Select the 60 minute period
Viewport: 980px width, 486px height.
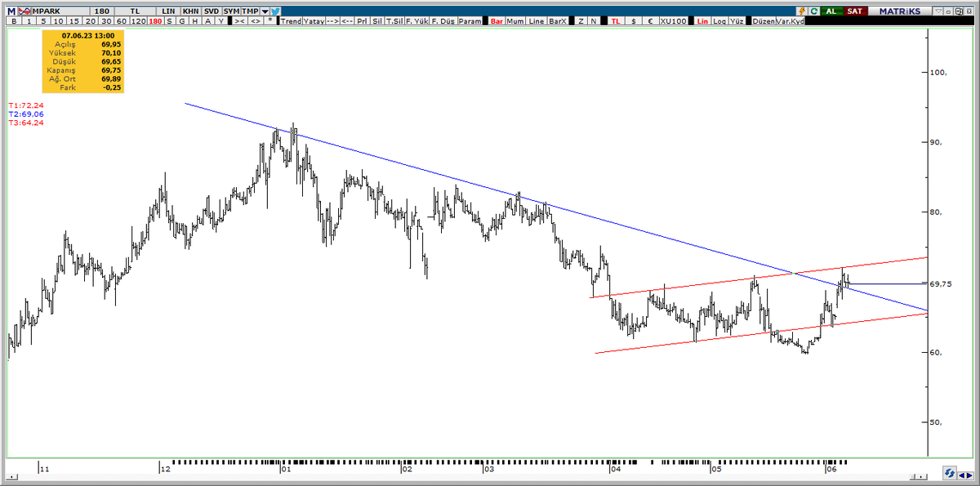122,21
